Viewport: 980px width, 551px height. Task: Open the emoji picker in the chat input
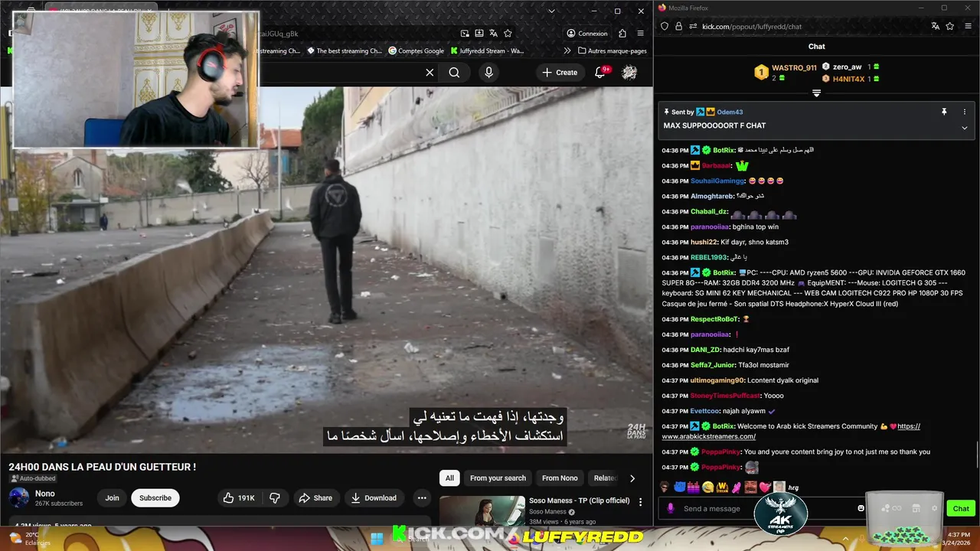[x=861, y=508]
